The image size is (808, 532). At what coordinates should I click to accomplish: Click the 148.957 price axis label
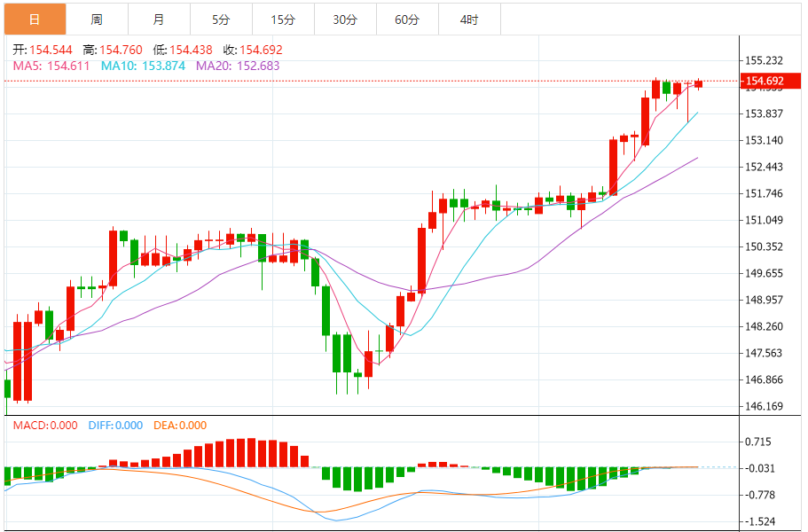pyautogui.click(x=765, y=300)
